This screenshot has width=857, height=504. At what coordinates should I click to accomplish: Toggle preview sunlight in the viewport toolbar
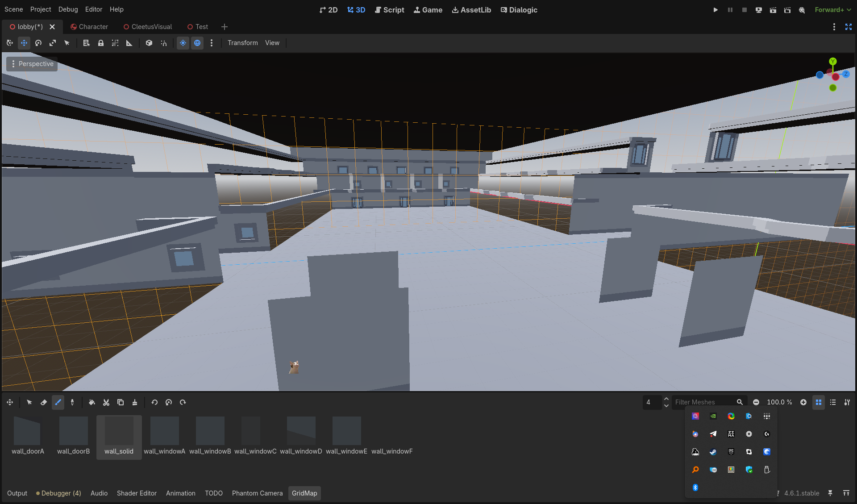coord(183,43)
